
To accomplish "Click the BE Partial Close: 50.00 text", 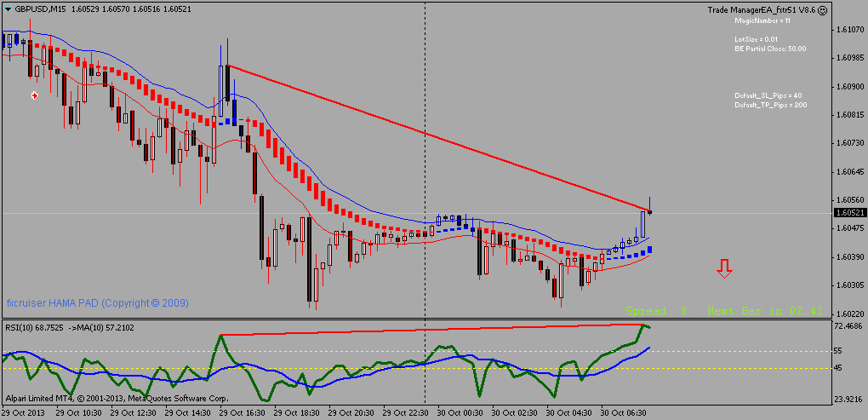I will point(770,49).
